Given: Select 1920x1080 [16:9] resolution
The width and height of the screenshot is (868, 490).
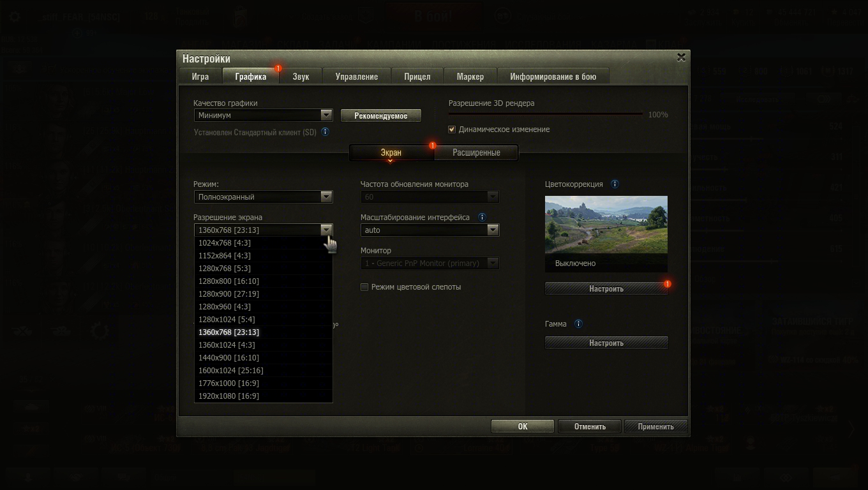Looking at the screenshot, I should (x=228, y=396).
